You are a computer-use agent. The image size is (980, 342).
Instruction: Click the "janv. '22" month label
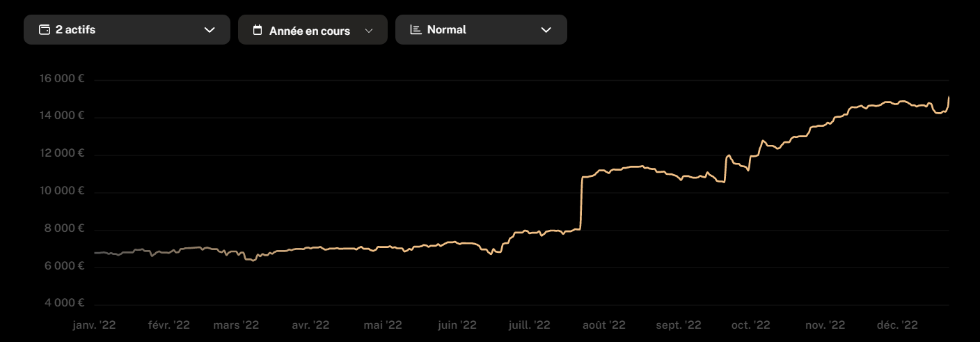(x=94, y=325)
